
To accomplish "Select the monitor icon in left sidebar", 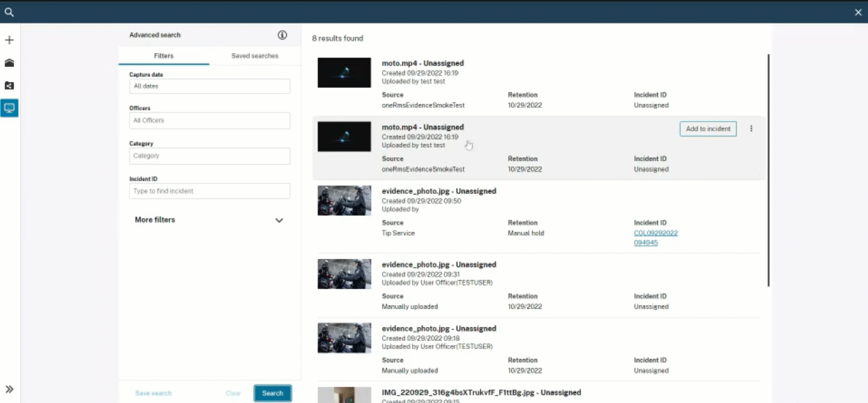I will coord(9,108).
